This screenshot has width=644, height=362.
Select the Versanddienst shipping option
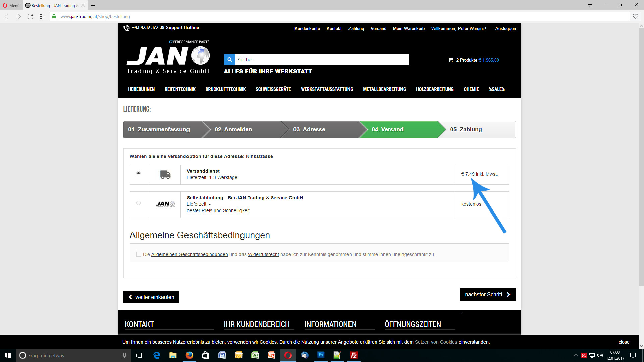(x=138, y=173)
